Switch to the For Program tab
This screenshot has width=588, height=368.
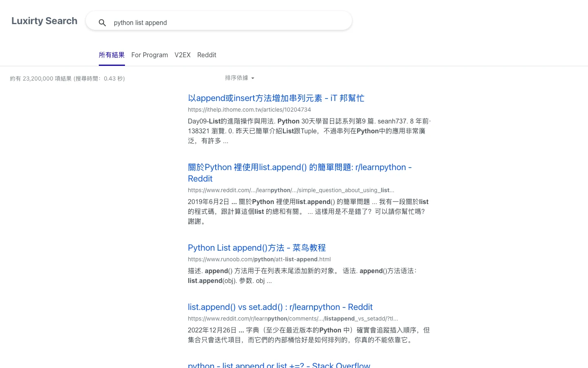(149, 55)
